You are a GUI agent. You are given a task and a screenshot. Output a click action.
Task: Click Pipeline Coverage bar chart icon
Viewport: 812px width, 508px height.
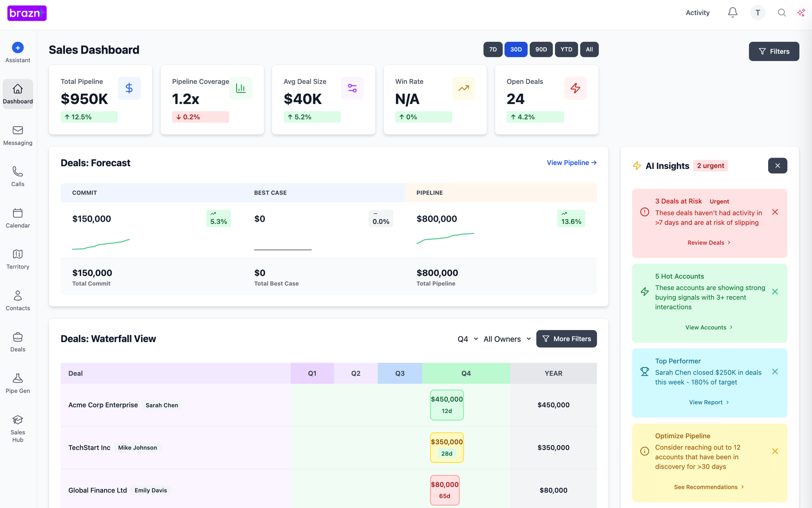coord(241,88)
